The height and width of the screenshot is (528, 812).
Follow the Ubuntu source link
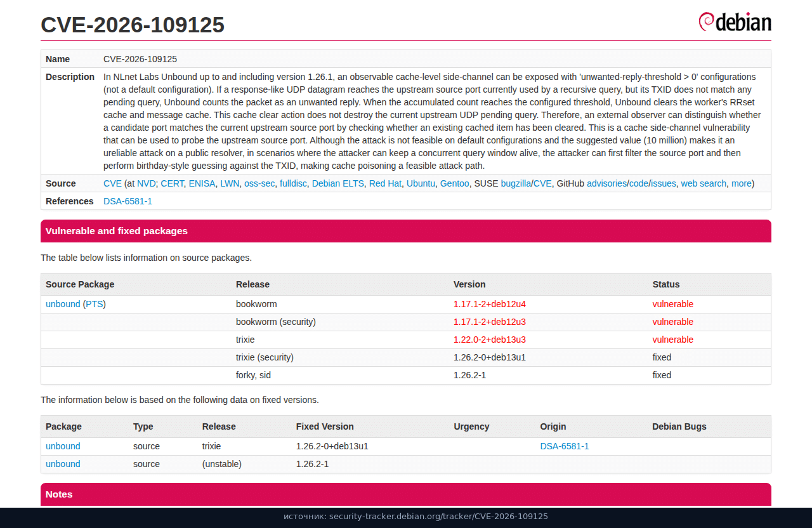pos(421,183)
